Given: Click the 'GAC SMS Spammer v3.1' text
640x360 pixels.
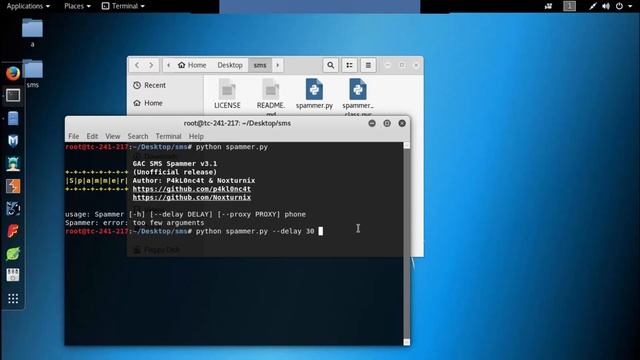Looking at the screenshot, I should click(x=175, y=164).
